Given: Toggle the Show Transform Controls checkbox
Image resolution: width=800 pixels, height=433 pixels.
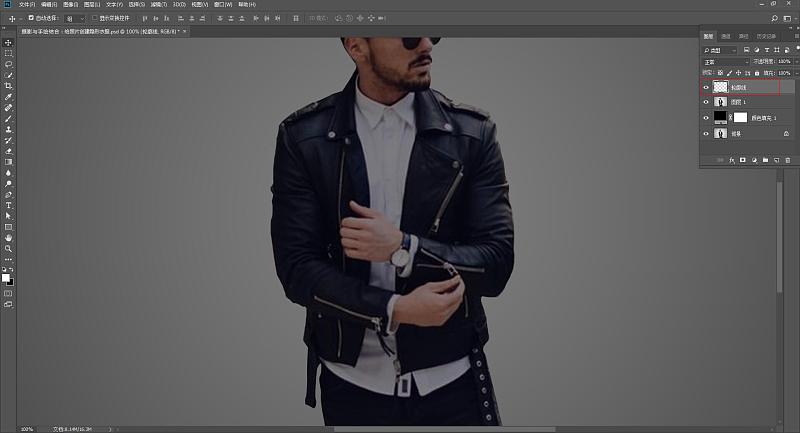Looking at the screenshot, I should click(x=94, y=18).
